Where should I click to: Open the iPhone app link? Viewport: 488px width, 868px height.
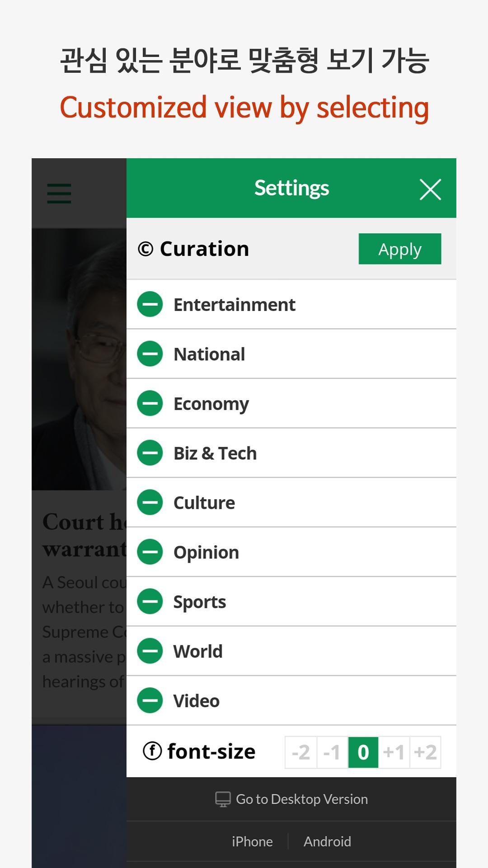(252, 841)
